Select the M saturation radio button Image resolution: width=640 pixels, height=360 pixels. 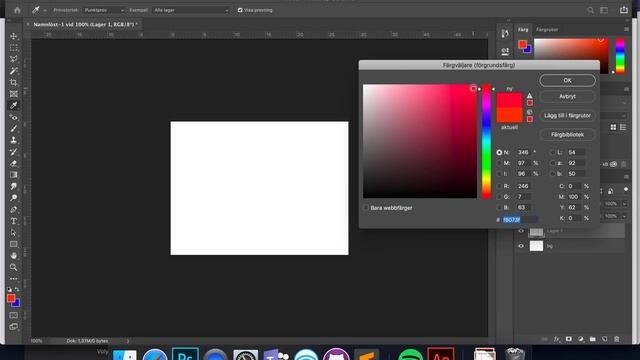point(499,163)
